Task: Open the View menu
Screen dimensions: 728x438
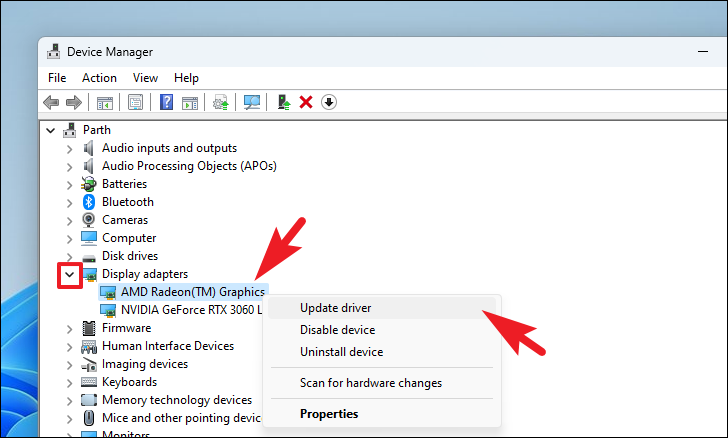Action: (x=145, y=78)
